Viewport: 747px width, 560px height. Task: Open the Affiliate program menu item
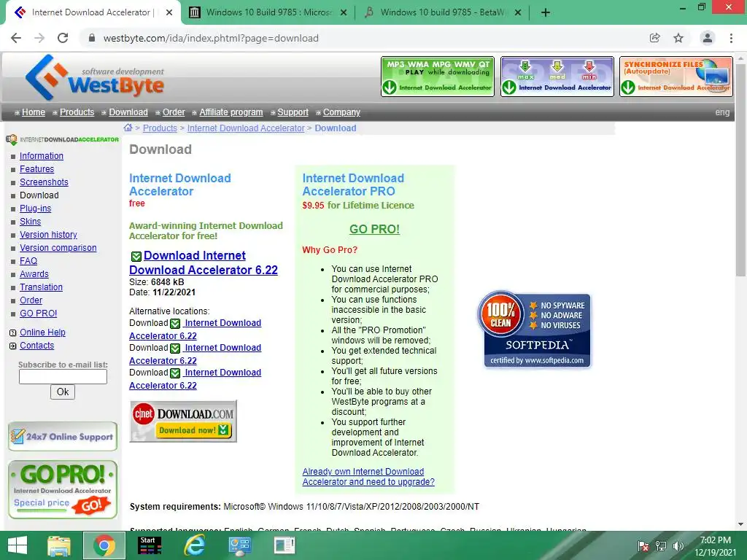pos(231,112)
